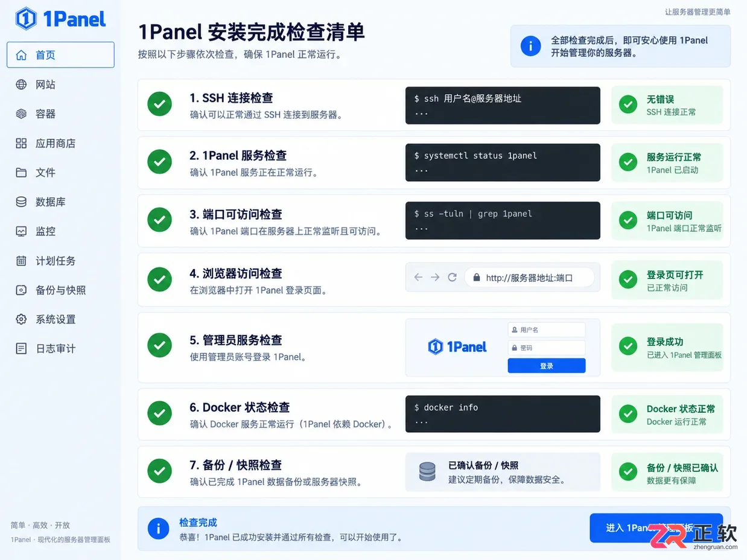Toggle the 端口可访问检查 green checkmark
The height and width of the screenshot is (560, 747).
tap(159, 220)
